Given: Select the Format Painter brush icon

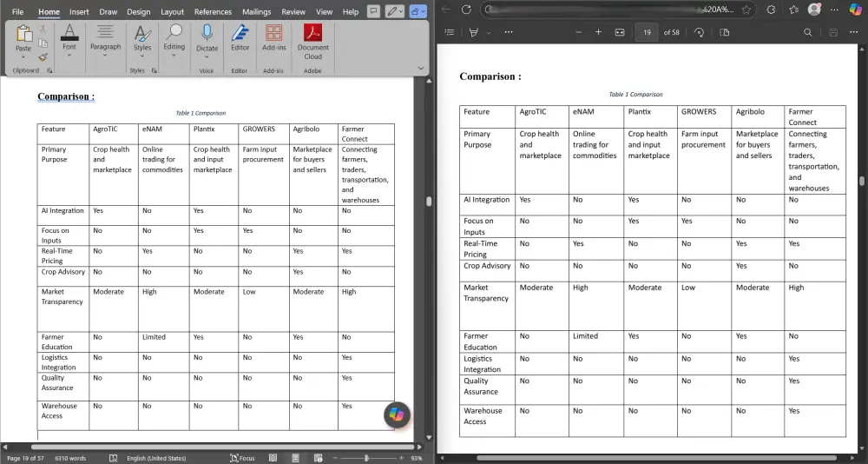Looking at the screenshot, I should [x=43, y=57].
